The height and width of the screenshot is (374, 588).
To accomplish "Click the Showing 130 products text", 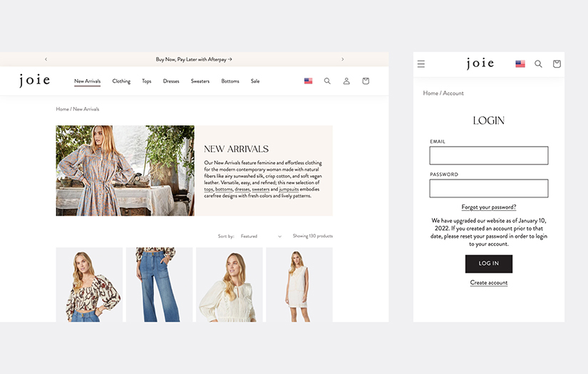I will pos(313,236).
